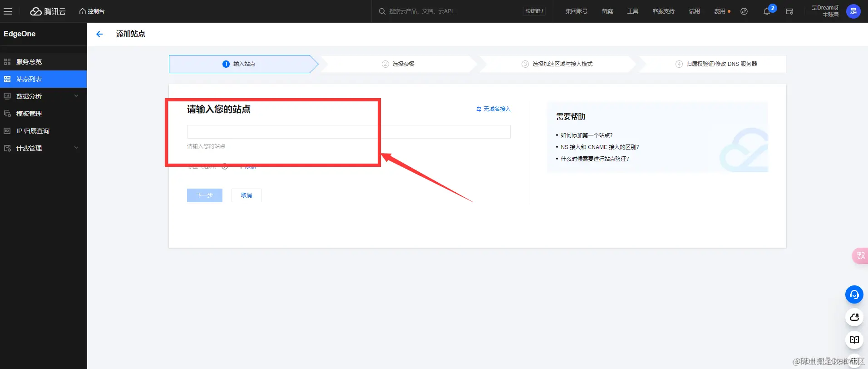Click the IP 归属查询 icon
Viewport: 868px width, 369px height.
7,131
